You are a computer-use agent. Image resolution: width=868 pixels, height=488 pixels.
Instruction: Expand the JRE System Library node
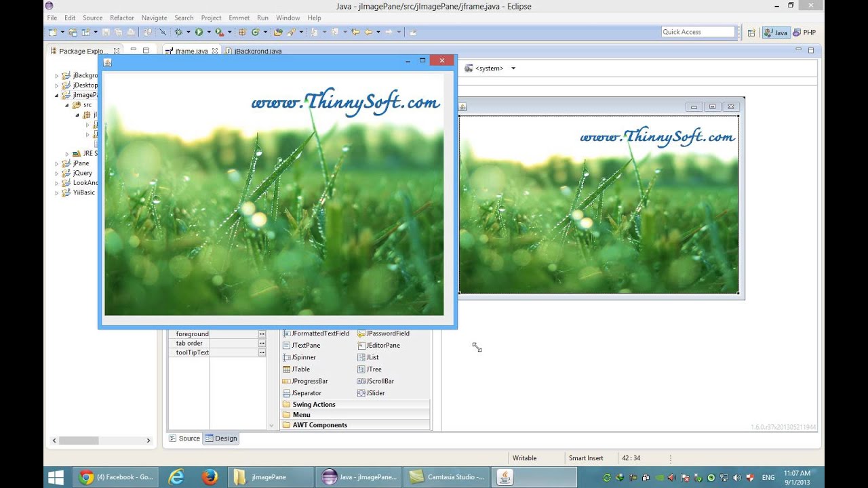click(66, 154)
